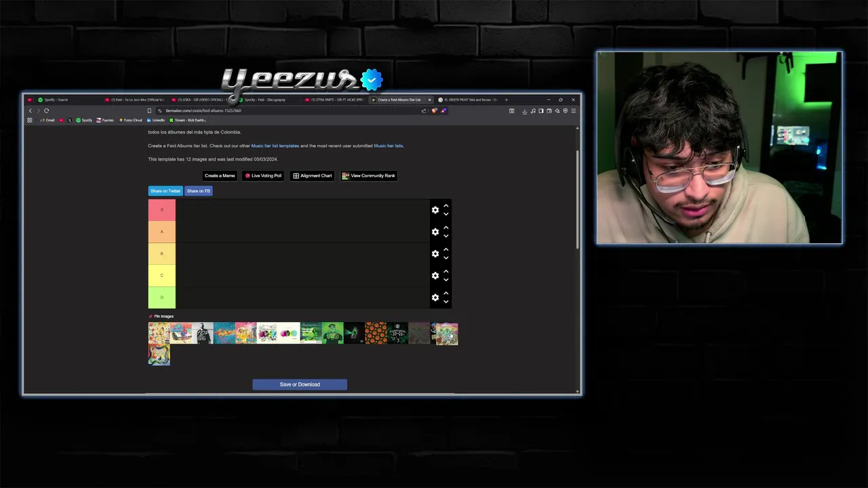Open a new browser tab
The width and height of the screenshot is (868, 488).
click(507, 100)
